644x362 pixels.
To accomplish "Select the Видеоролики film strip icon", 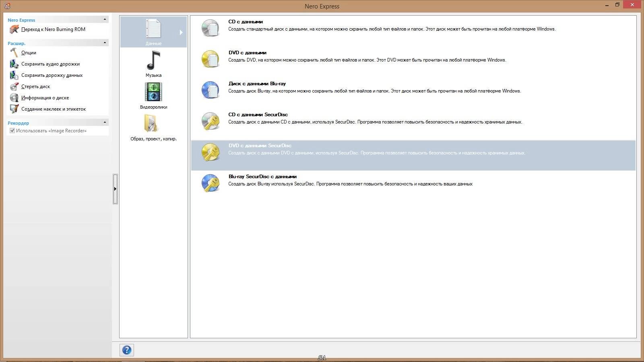I will pyautogui.click(x=153, y=92).
